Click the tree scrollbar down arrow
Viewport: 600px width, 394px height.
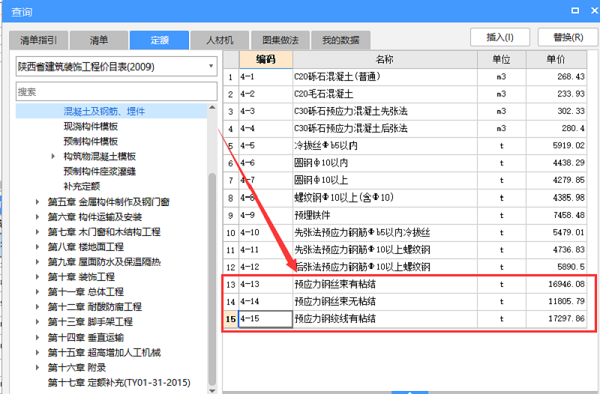click(212, 391)
